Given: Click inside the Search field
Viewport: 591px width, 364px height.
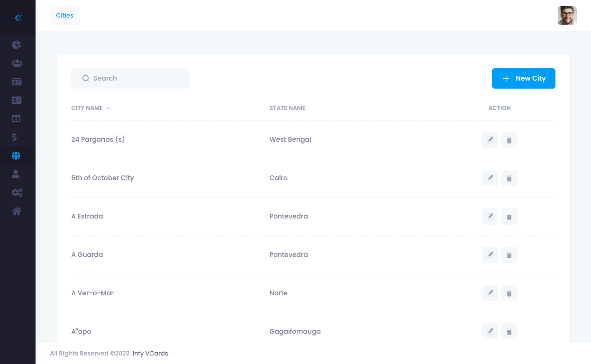Looking at the screenshot, I should (130, 78).
